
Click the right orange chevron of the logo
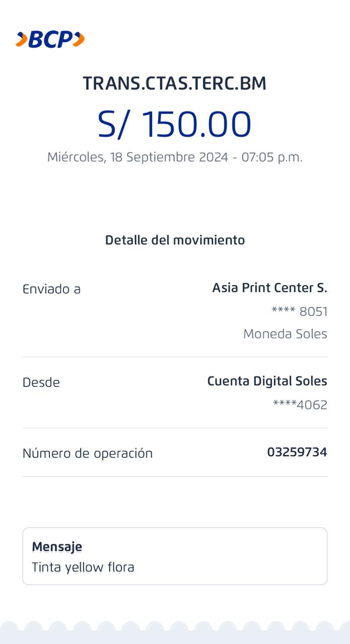(79, 39)
